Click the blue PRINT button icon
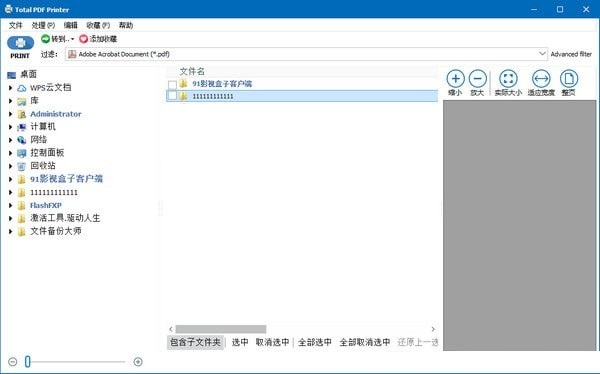Viewport: 600px width, 374px height. click(20, 43)
